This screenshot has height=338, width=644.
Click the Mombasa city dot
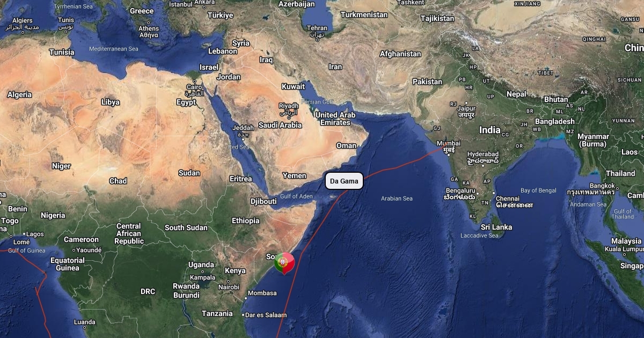246,298
